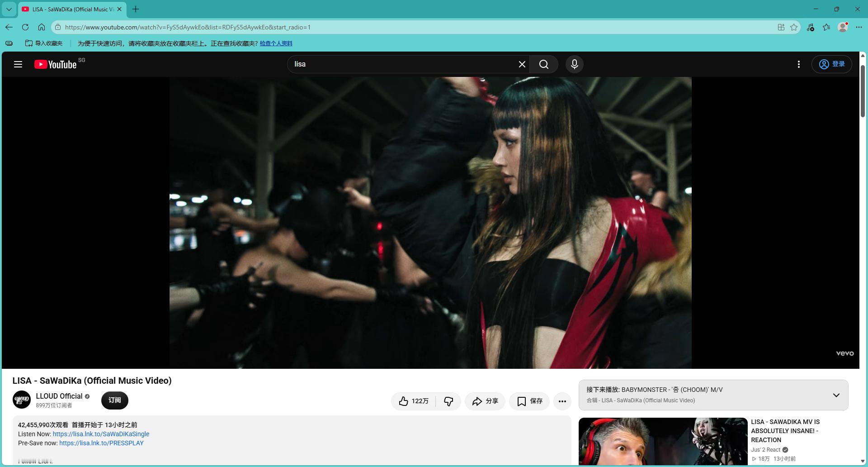Open the tab actions dropdown menu
Screen dimensions: 868x467
[9, 9]
